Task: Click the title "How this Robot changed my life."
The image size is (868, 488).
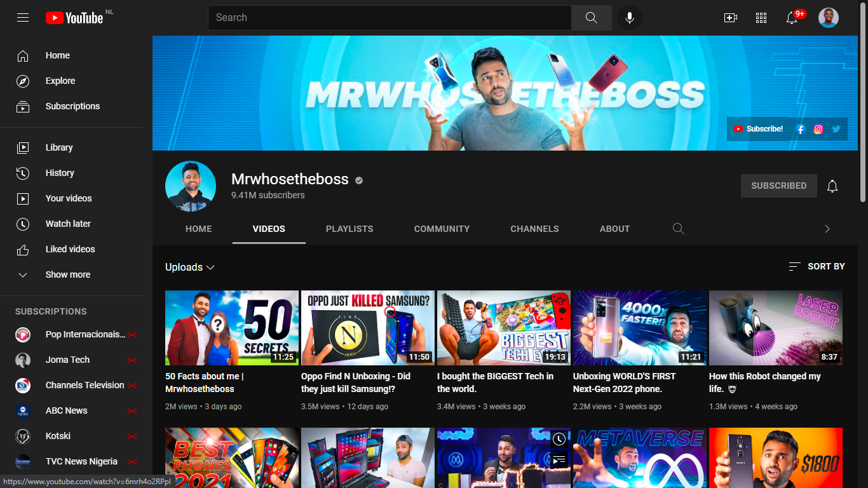Action: coord(765,383)
